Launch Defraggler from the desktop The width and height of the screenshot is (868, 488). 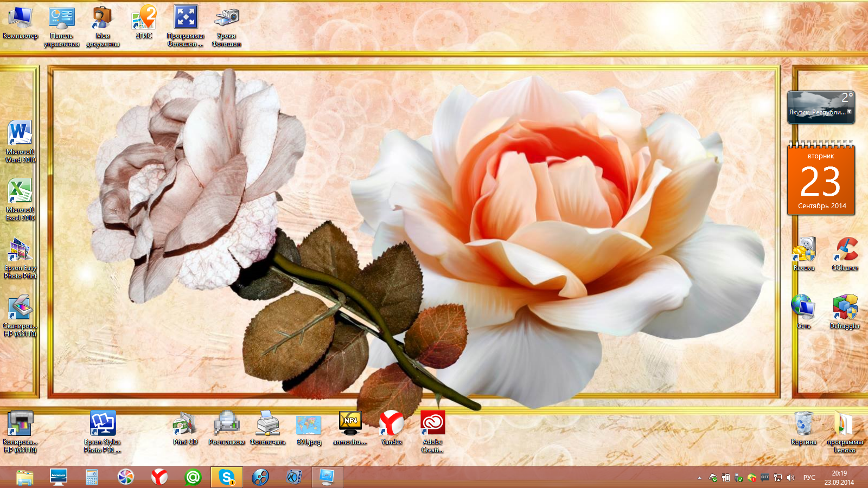845,309
